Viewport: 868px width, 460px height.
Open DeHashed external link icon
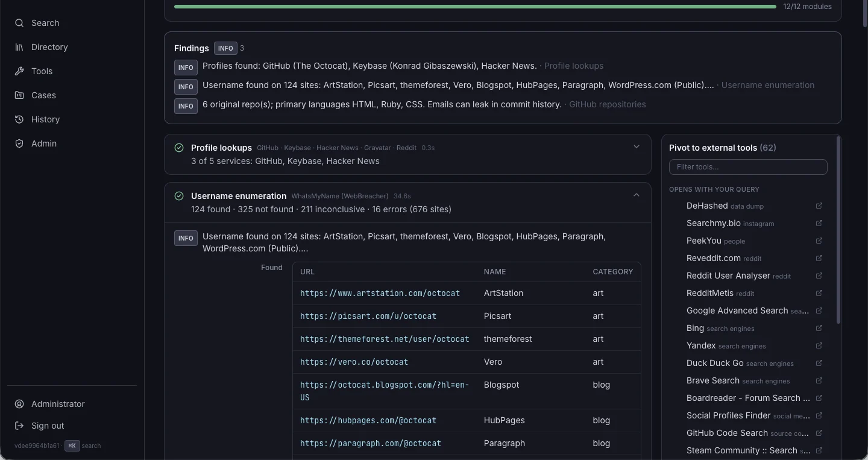pyautogui.click(x=819, y=206)
